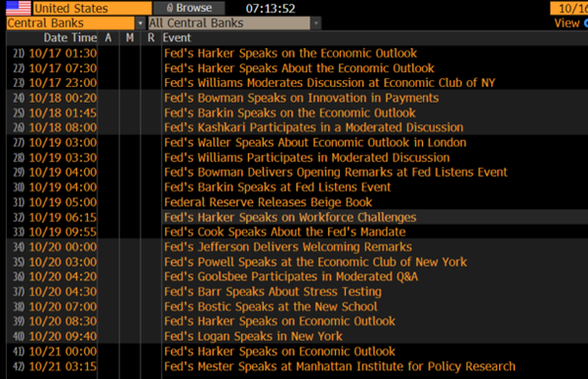Click the lock icon on Browse button

170,8
